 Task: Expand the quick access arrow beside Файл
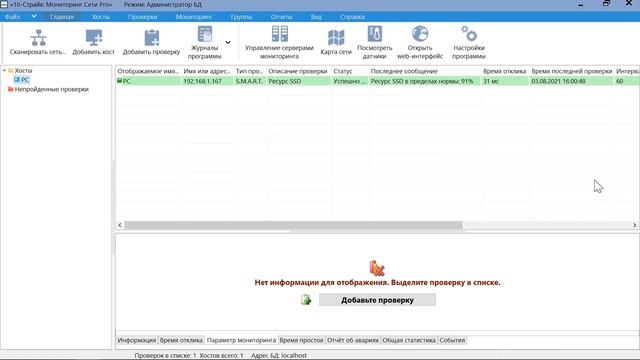[x=34, y=16]
